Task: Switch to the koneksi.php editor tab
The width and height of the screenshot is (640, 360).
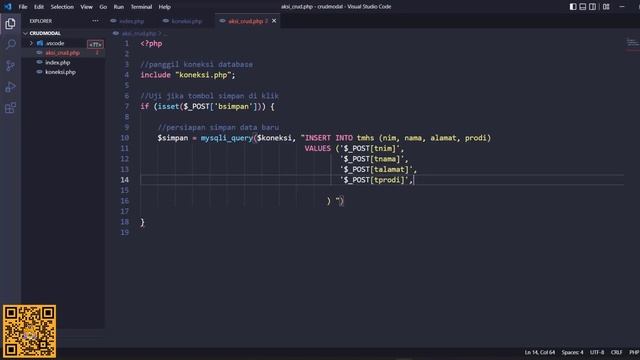Action: point(187,21)
